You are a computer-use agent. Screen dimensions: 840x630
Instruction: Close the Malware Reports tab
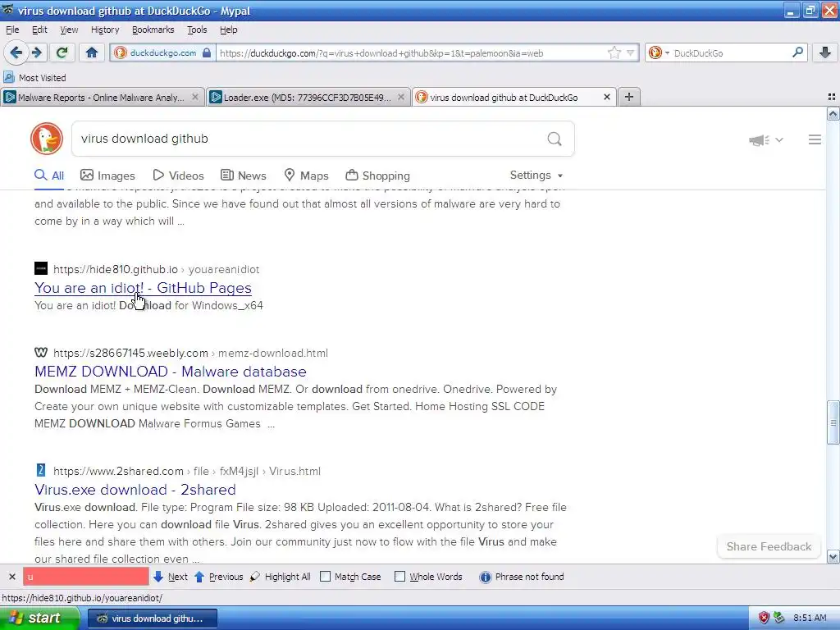click(195, 97)
